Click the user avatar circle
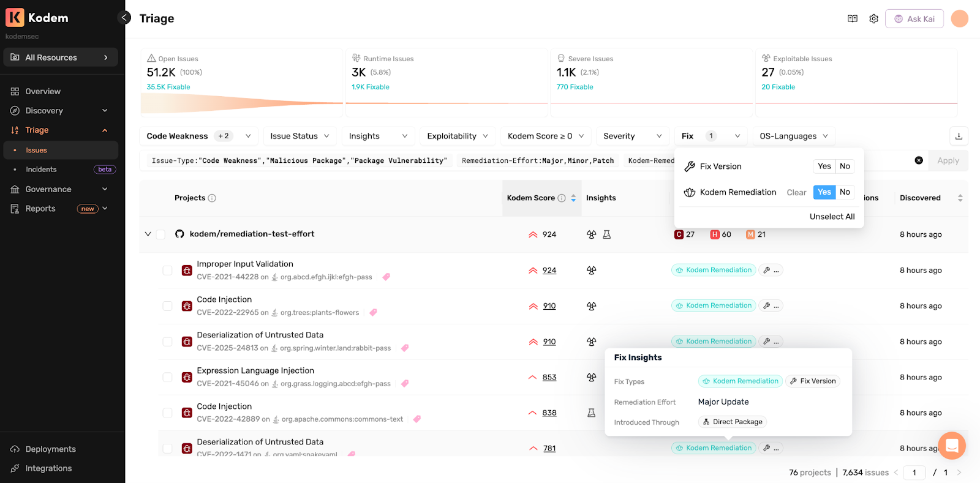The width and height of the screenshot is (980, 483). pos(959,19)
